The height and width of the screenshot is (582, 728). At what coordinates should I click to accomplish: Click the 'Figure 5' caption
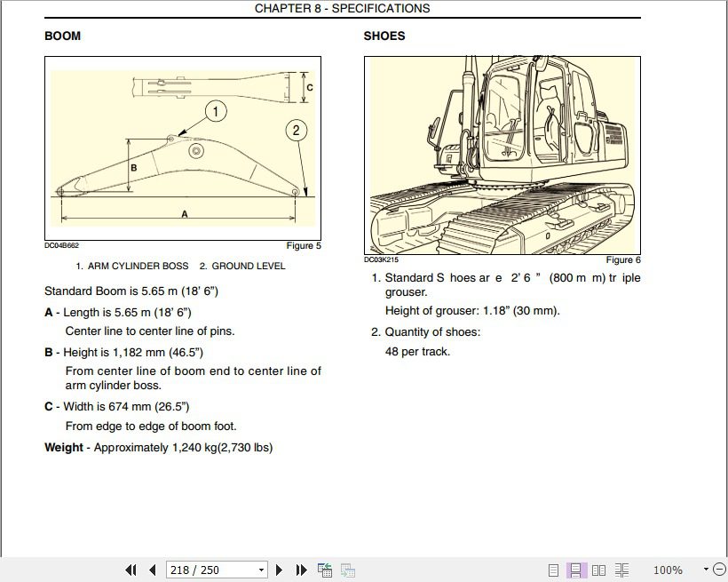point(304,245)
